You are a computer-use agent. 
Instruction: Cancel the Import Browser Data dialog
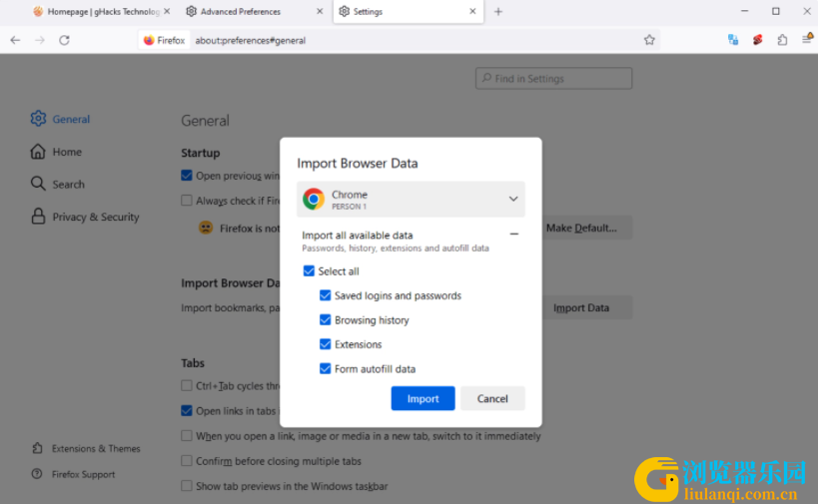[492, 398]
